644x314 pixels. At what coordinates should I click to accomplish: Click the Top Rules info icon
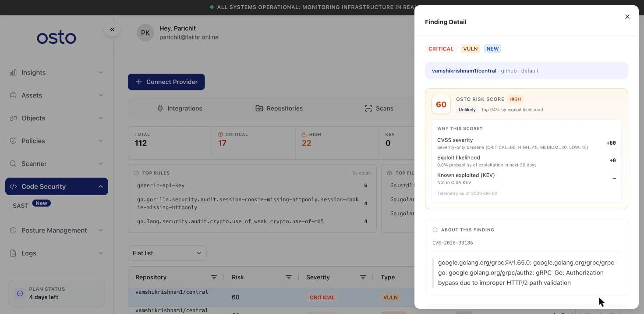coord(136,173)
